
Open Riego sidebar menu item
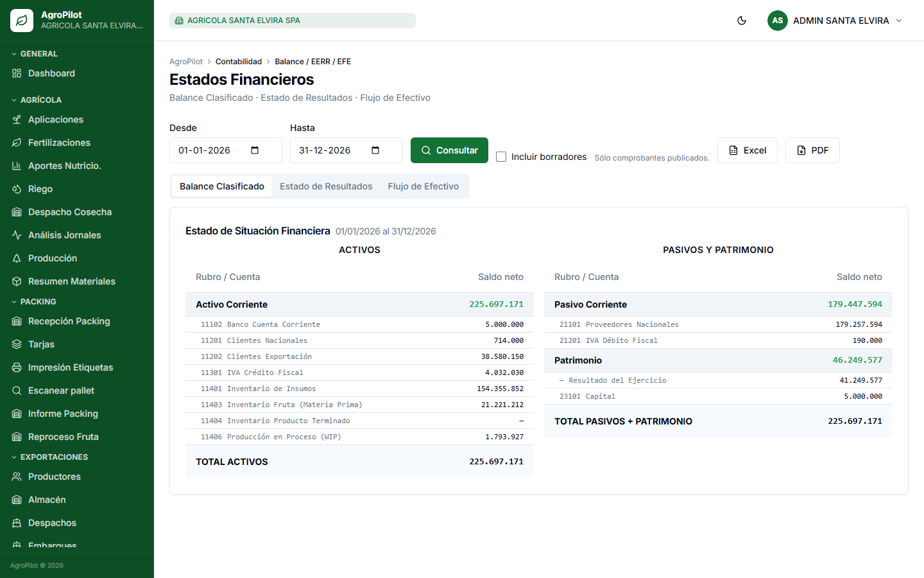tap(77, 189)
